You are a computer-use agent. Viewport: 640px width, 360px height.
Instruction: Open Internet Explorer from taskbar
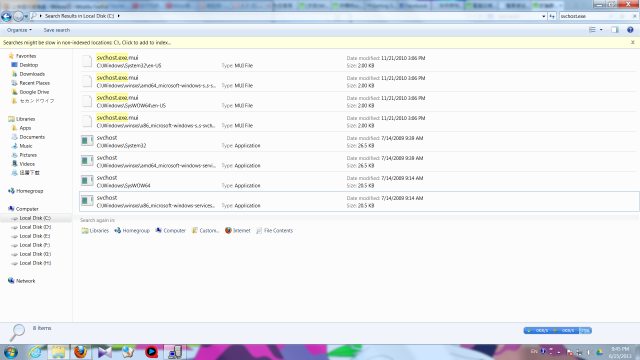(35, 352)
